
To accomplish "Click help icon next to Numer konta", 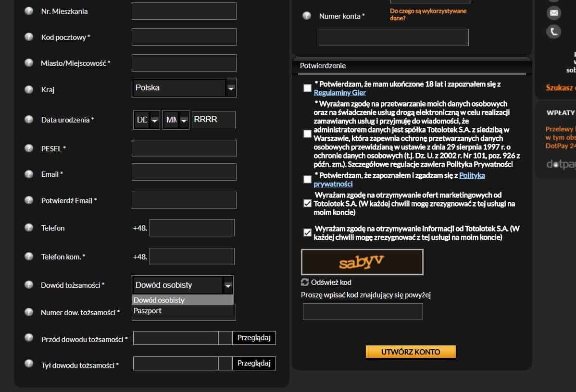I will point(306,16).
